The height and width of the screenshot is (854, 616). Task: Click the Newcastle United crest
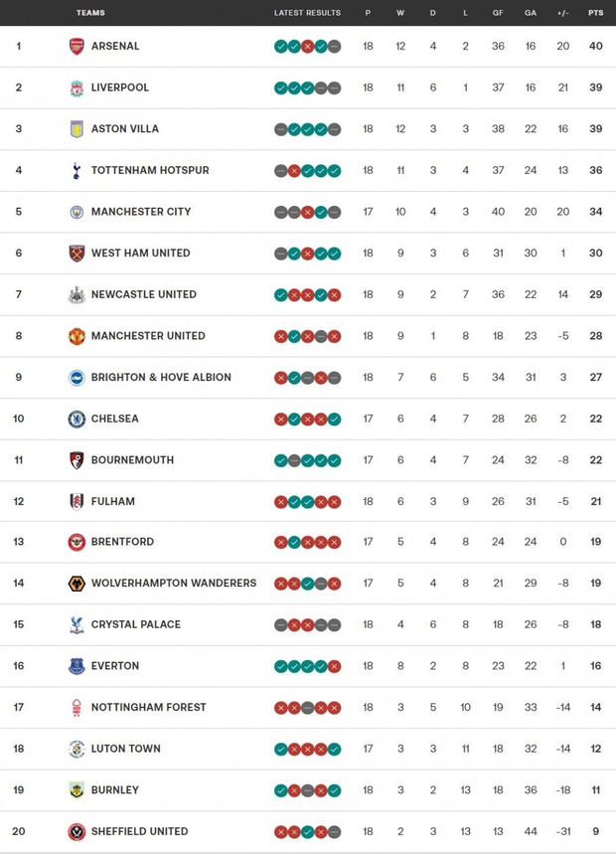coord(77,294)
